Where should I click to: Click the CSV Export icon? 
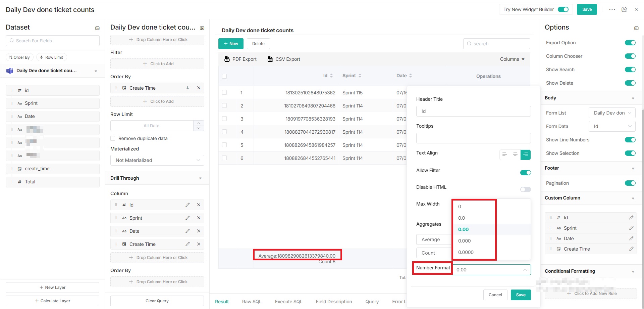270,59
